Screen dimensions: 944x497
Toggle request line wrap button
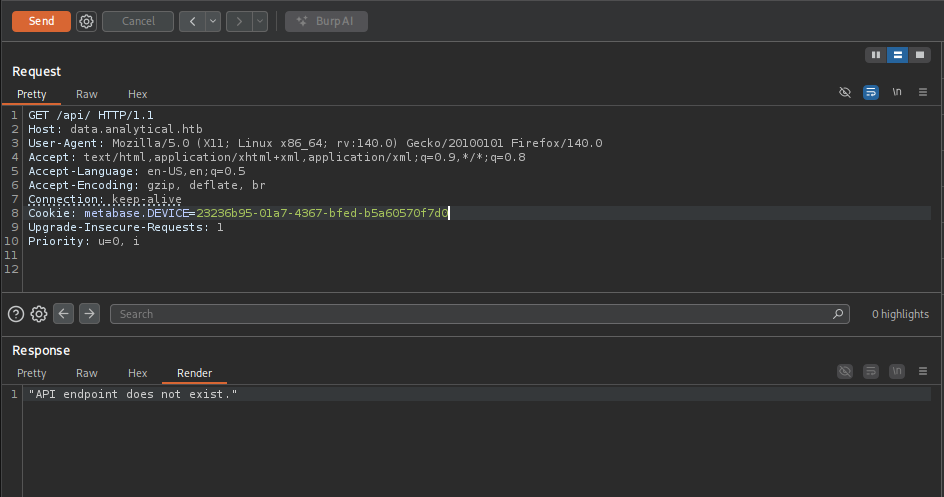pyautogui.click(x=871, y=92)
